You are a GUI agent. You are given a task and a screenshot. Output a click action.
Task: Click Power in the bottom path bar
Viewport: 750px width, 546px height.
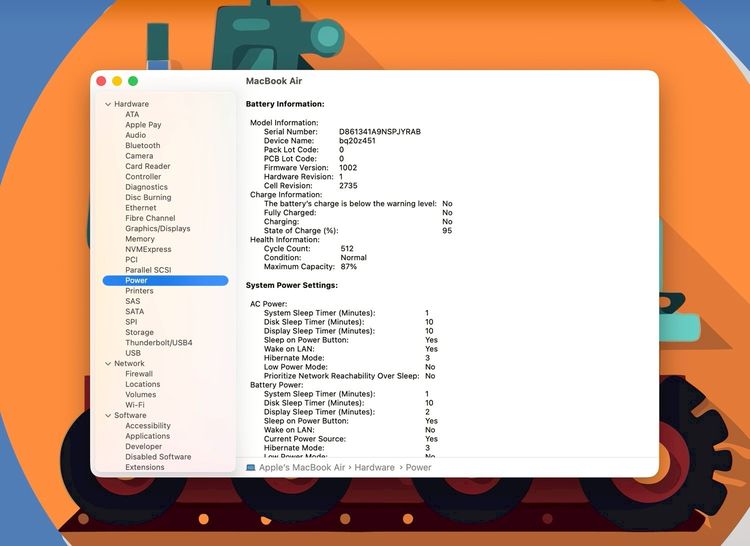418,467
